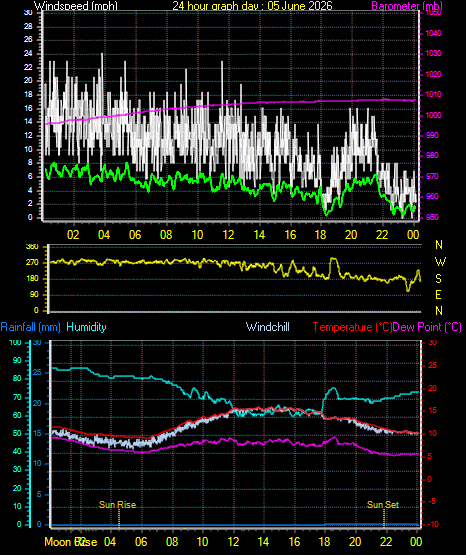Click the "Dew Point (°C)" legend label
This screenshot has width=466, height=555.
[427, 327]
